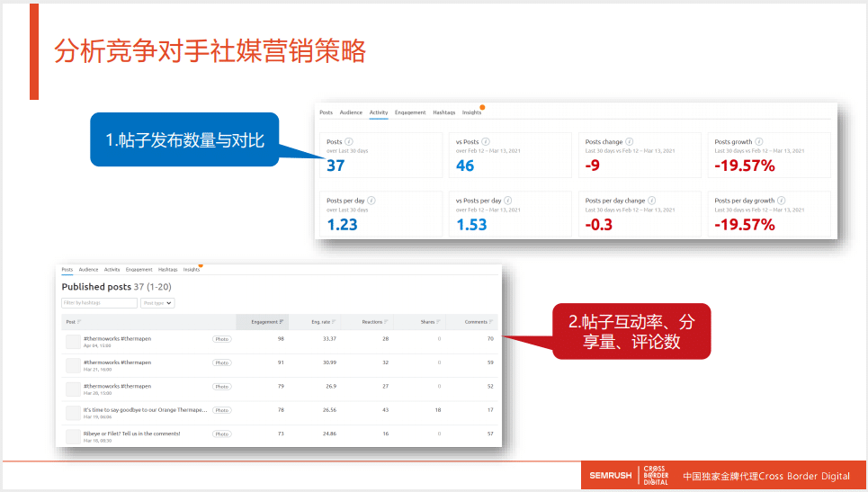Click info icon next to vs Posts
This screenshot has width=868, height=492.
(486, 142)
